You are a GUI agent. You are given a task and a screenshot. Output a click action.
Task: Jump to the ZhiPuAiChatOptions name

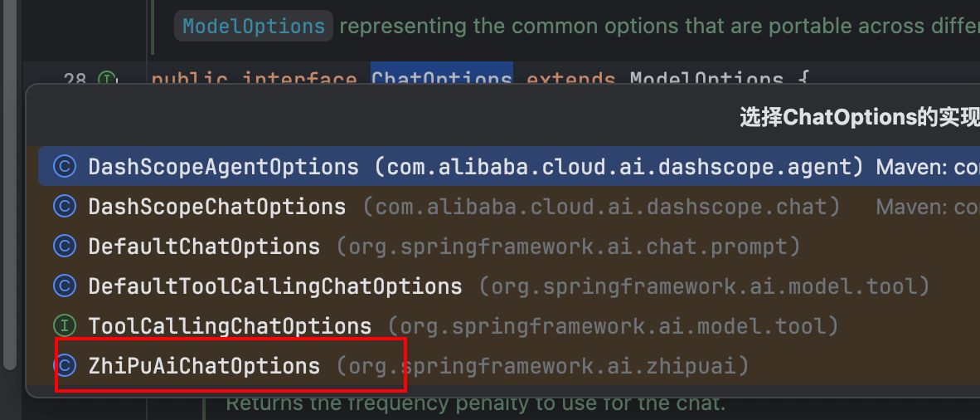(x=204, y=366)
